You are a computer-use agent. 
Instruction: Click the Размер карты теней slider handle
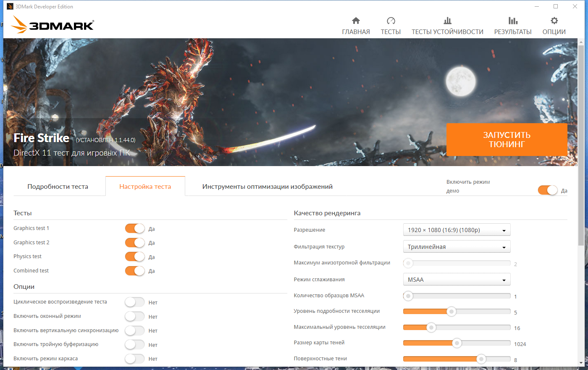coord(457,343)
